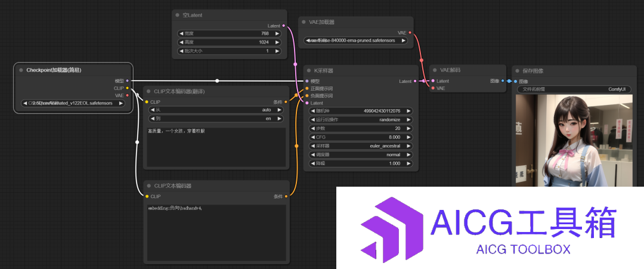The width and height of the screenshot is (644, 269).
Task: Click the CLIP input socket on CLIP文本编码器(翻译)
Action: 147,102
